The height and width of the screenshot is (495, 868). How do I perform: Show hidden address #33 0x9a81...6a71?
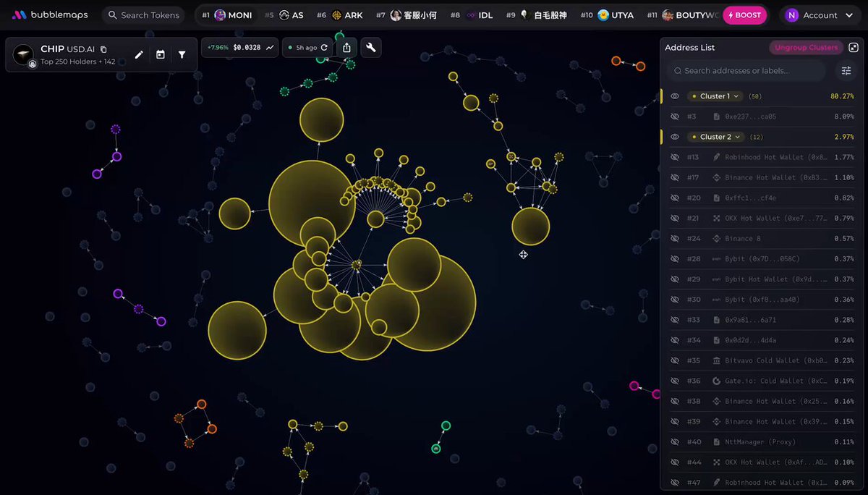pos(674,320)
